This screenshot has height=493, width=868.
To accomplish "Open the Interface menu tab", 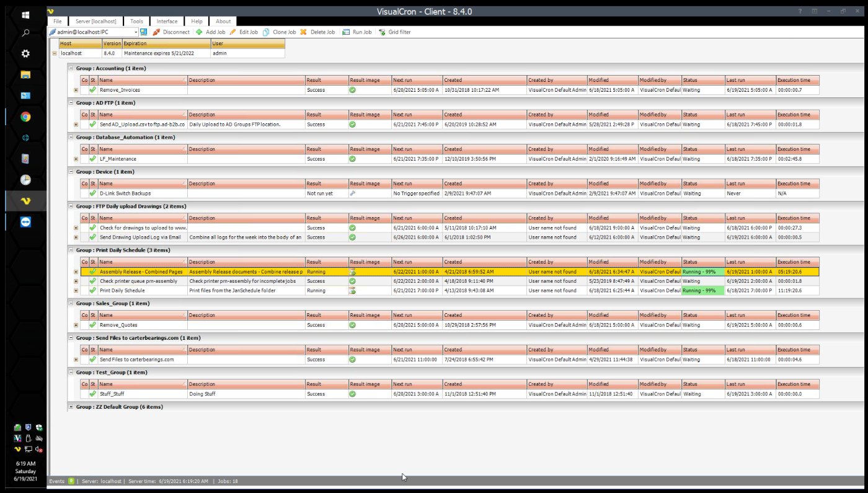I will 167,21.
